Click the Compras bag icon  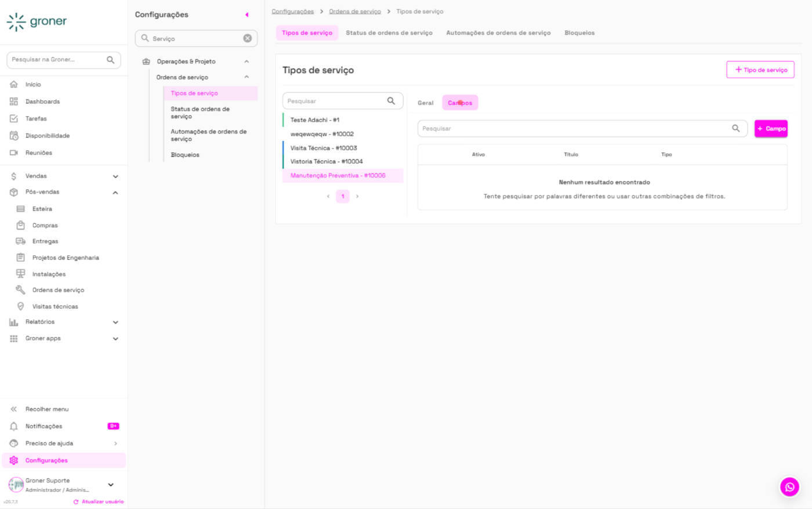[x=21, y=225]
